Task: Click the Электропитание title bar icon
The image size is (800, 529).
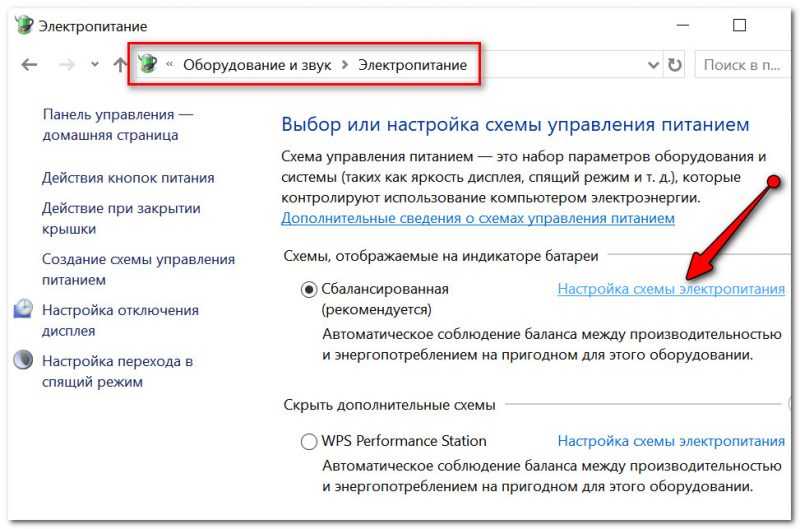Action: (23, 25)
